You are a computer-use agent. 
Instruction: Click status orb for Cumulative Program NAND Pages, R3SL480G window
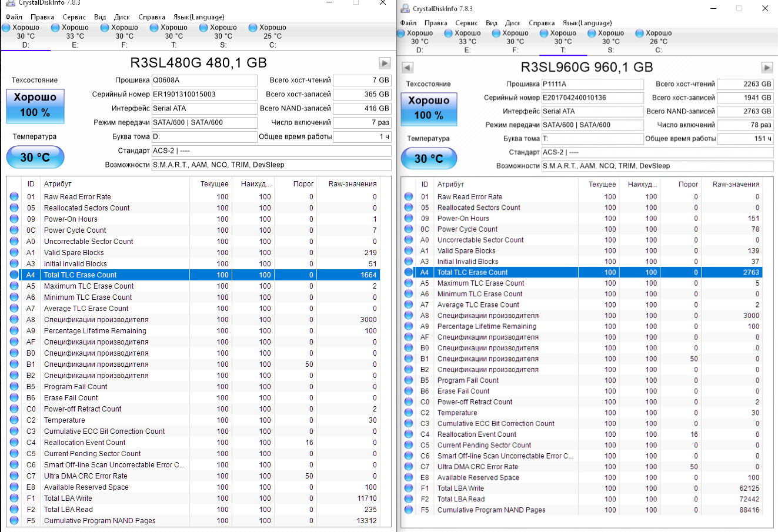tap(14, 521)
